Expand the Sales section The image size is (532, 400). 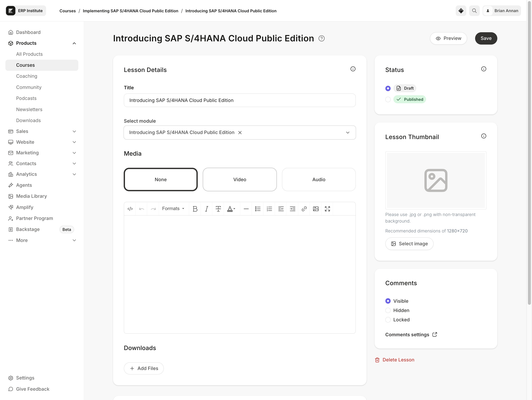pos(74,131)
